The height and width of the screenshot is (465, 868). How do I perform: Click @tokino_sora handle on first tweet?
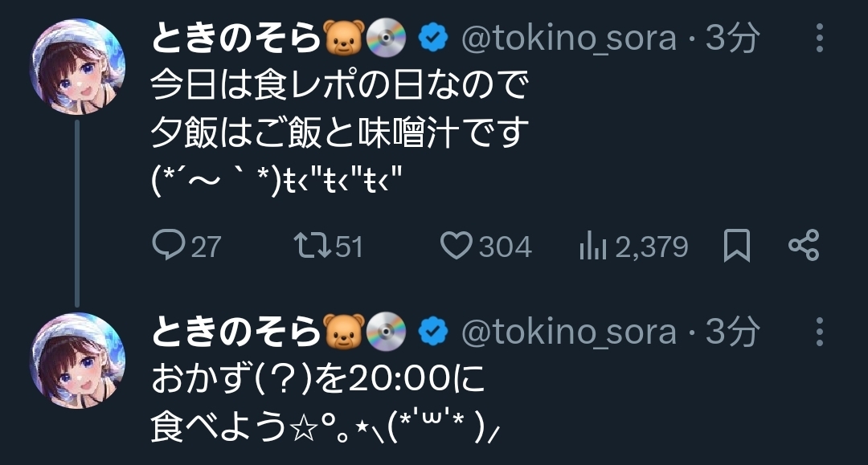[569, 39]
